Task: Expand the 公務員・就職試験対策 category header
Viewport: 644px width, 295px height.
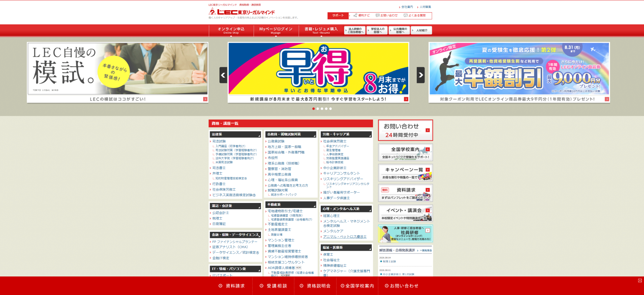Action: [x=291, y=134]
